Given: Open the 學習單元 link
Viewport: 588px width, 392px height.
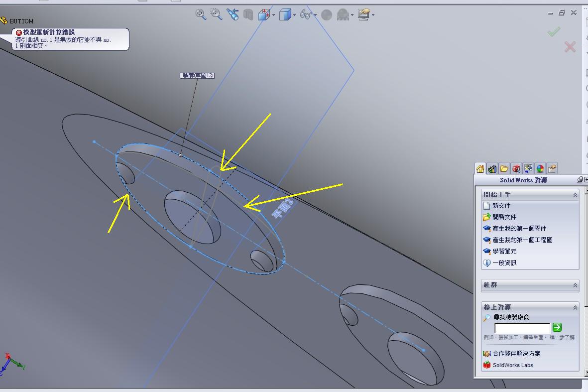Looking at the screenshot, I should click(504, 252).
